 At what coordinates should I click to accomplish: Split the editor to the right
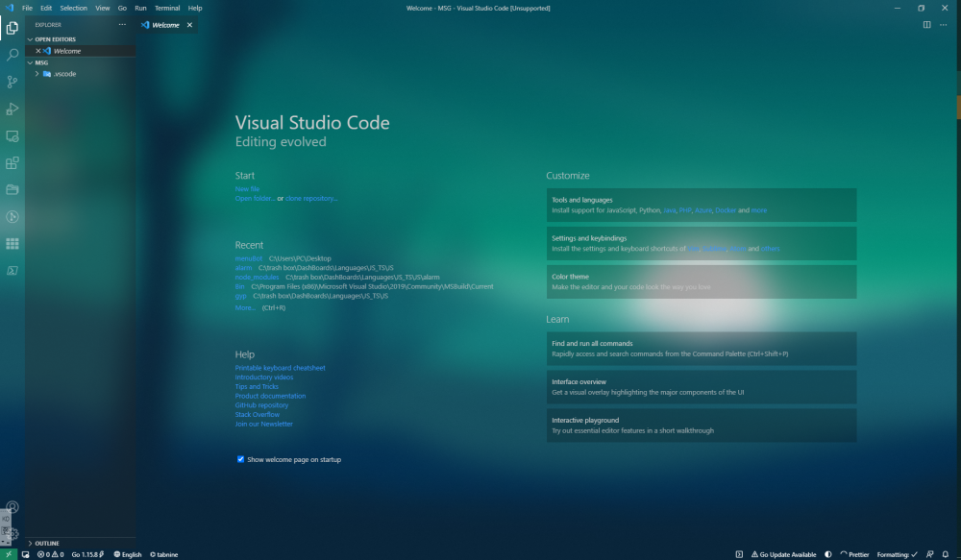(x=926, y=25)
